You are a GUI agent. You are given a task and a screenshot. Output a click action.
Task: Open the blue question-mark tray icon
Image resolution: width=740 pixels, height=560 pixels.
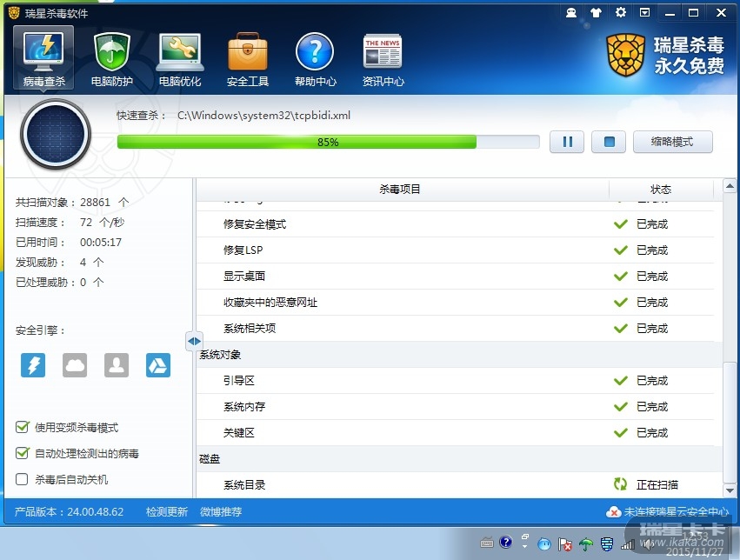[505, 542]
